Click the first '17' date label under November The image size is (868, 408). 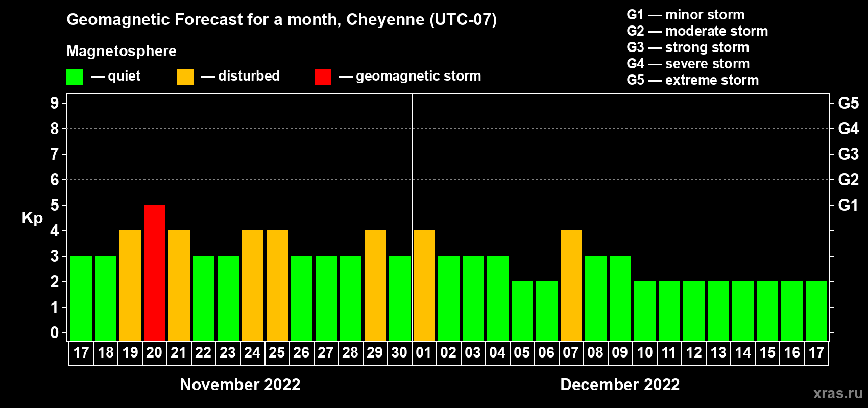[x=81, y=352]
